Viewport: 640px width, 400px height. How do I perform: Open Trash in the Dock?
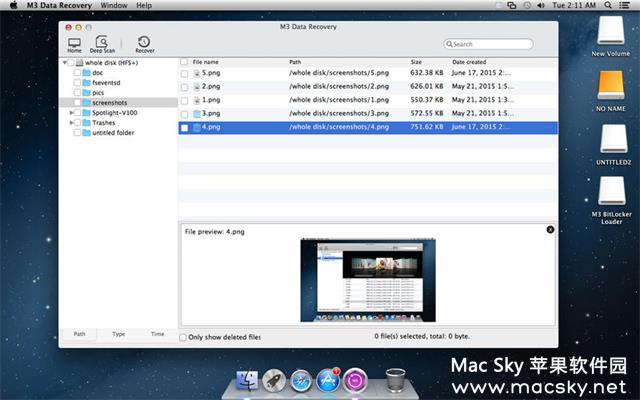point(395,380)
